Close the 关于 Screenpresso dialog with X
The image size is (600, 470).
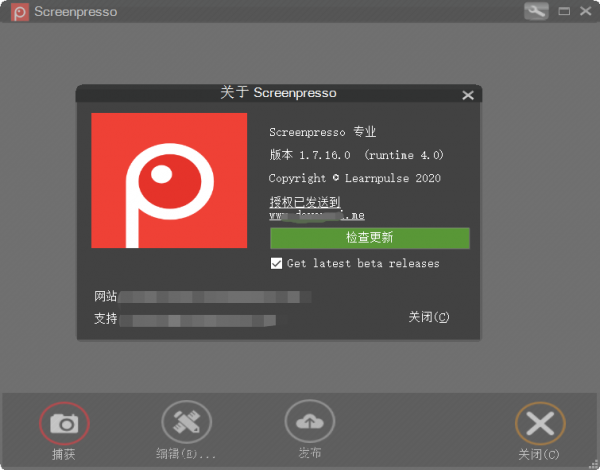tap(468, 95)
